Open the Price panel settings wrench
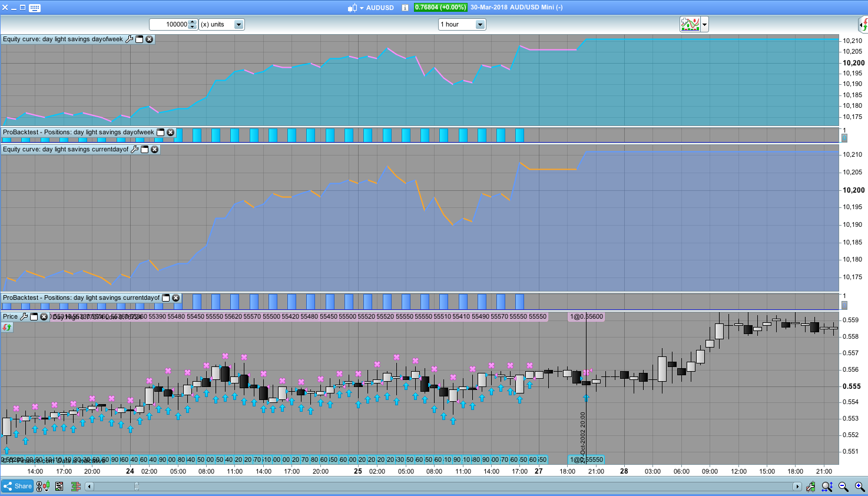Viewport: 868px width, 496px height. click(x=24, y=317)
